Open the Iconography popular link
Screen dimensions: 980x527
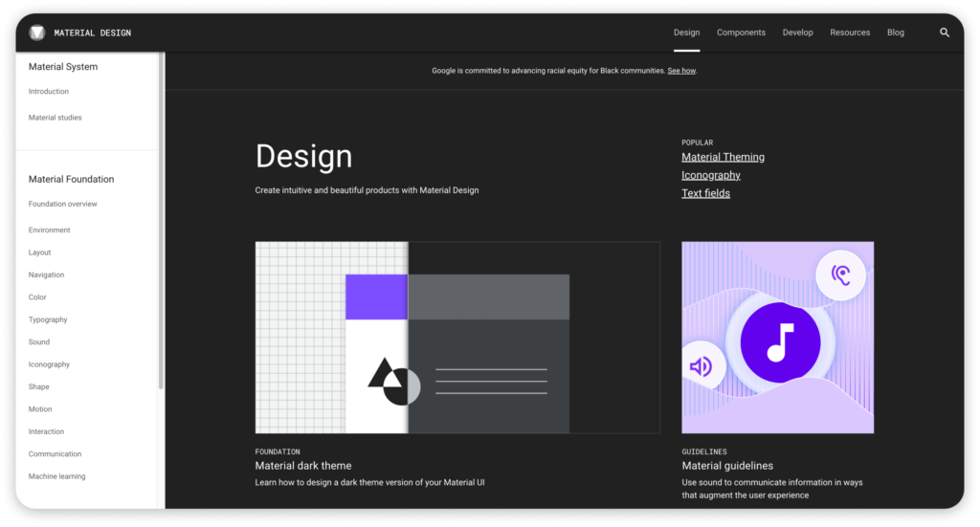pyautogui.click(x=711, y=175)
